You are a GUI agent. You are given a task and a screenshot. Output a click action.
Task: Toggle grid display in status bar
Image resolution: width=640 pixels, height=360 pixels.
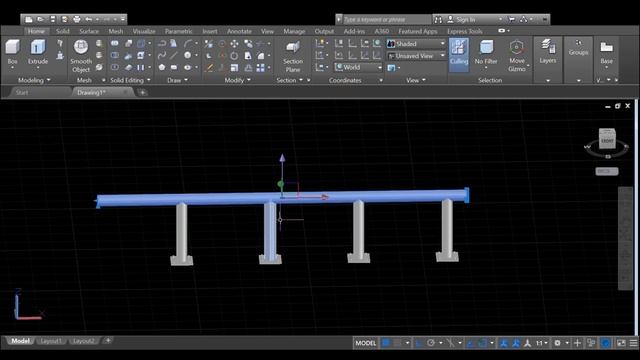[x=386, y=343]
